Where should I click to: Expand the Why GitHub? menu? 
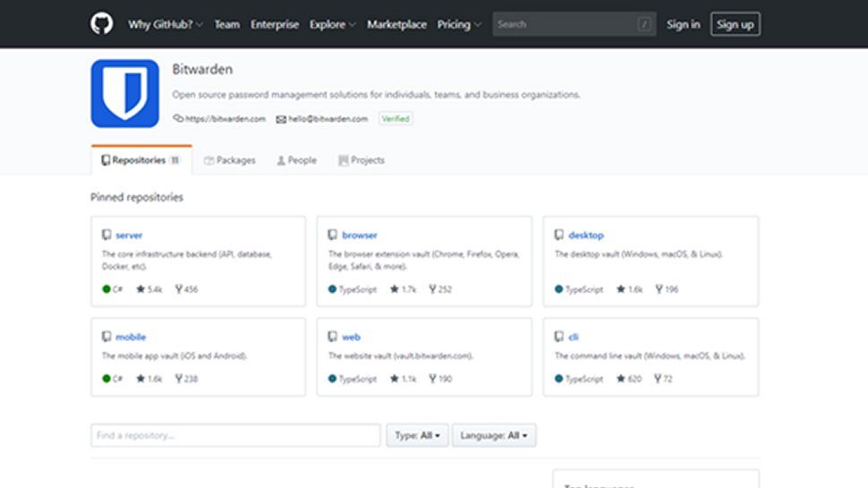[x=166, y=24]
